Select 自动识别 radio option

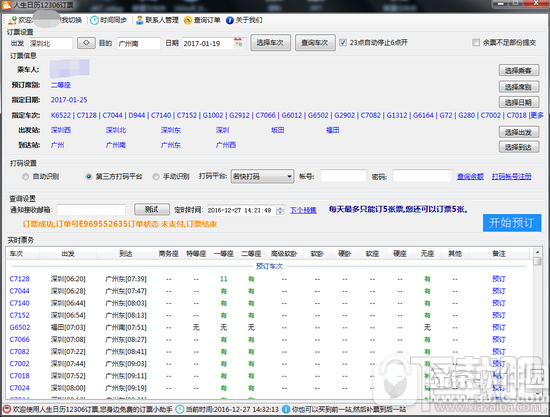click(25, 177)
